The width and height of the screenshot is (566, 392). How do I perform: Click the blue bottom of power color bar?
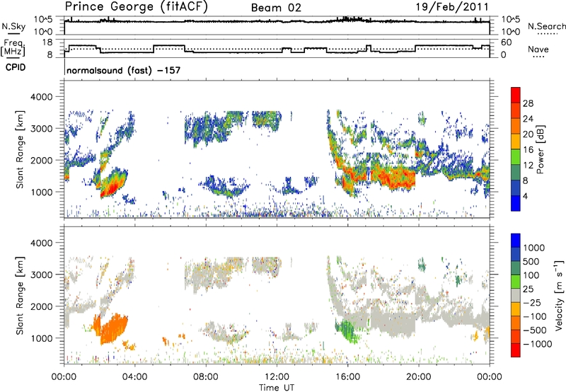516,203
